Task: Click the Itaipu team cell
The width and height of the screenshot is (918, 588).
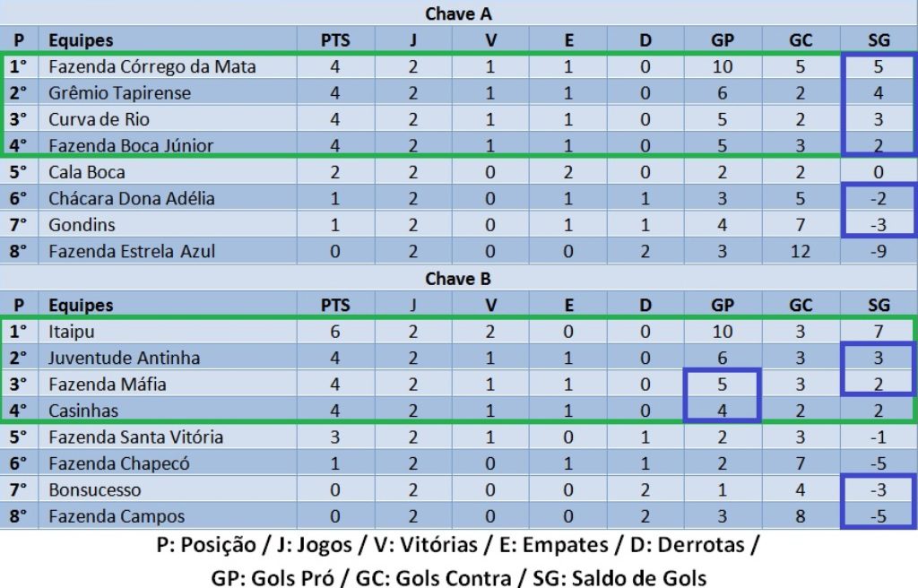Action: tap(72, 332)
